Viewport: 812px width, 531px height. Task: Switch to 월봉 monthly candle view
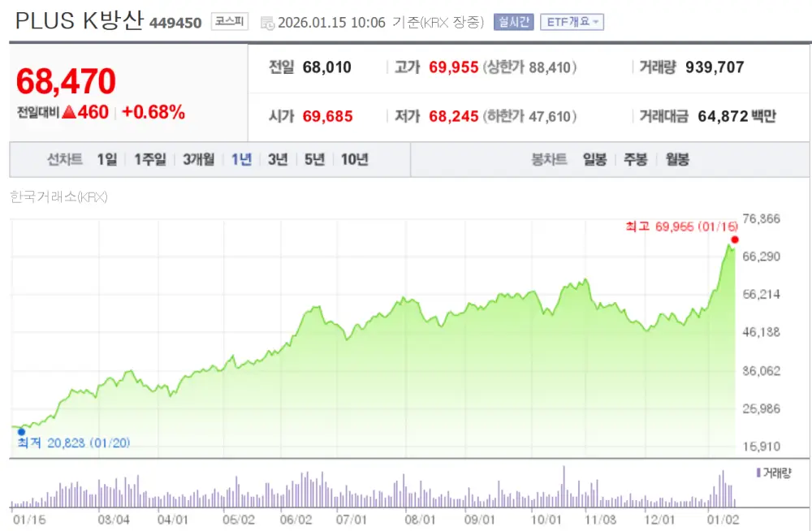pyautogui.click(x=676, y=159)
